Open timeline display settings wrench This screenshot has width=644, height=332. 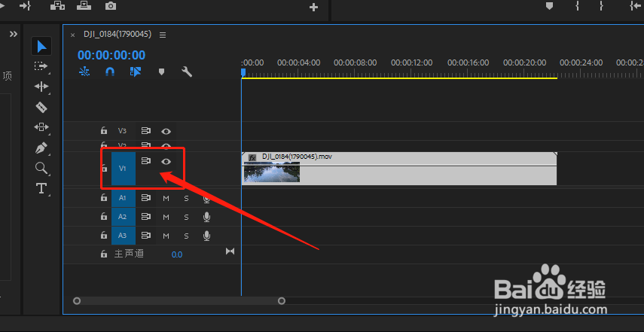(x=187, y=72)
